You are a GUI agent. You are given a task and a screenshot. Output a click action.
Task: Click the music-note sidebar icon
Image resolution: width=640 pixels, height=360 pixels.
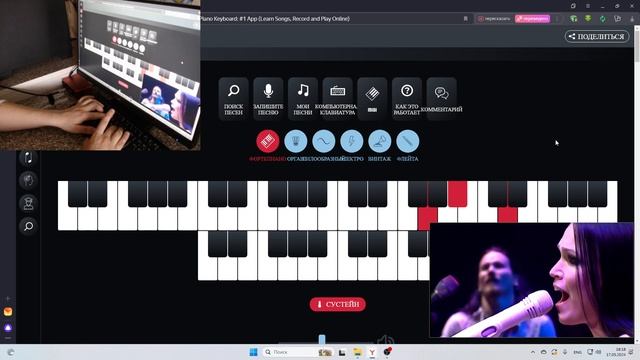coord(28,158)
